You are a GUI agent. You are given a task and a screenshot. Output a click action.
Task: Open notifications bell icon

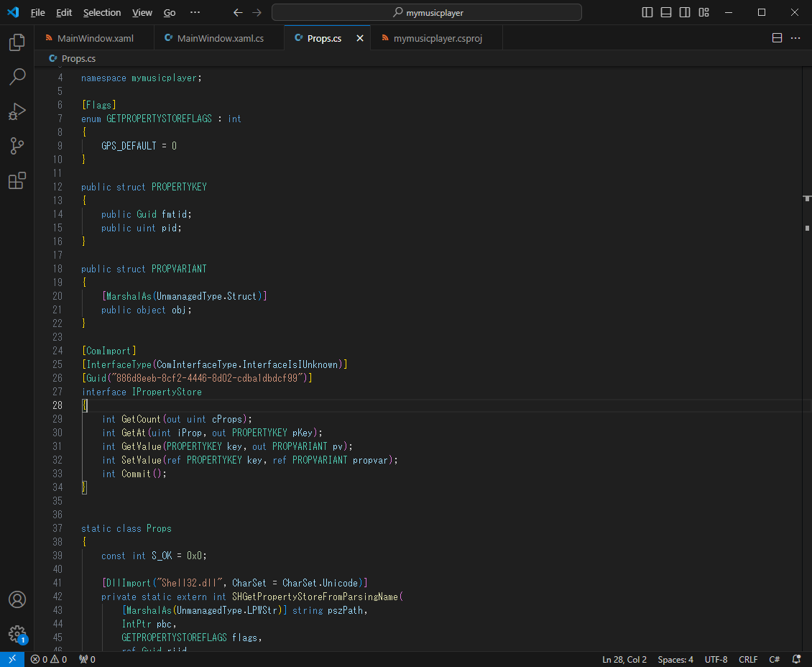pos(796,659)
